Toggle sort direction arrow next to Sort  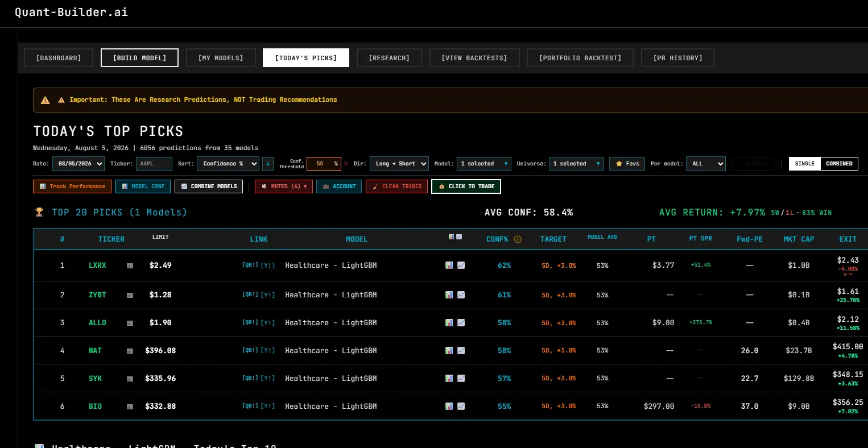pos(268,164)
